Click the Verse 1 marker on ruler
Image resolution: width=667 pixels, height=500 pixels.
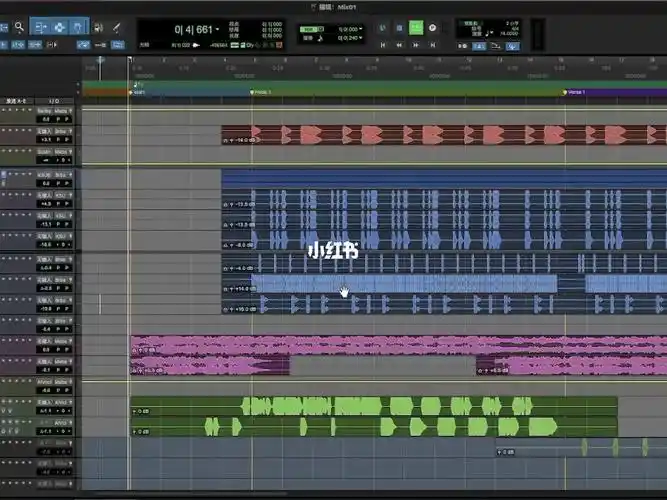click(x=576, y=92)
